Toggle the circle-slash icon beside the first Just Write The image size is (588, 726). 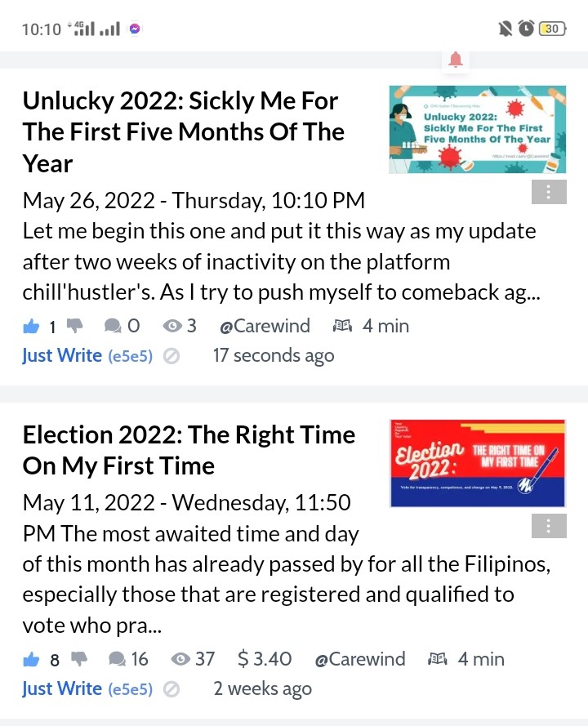[171, 356]
